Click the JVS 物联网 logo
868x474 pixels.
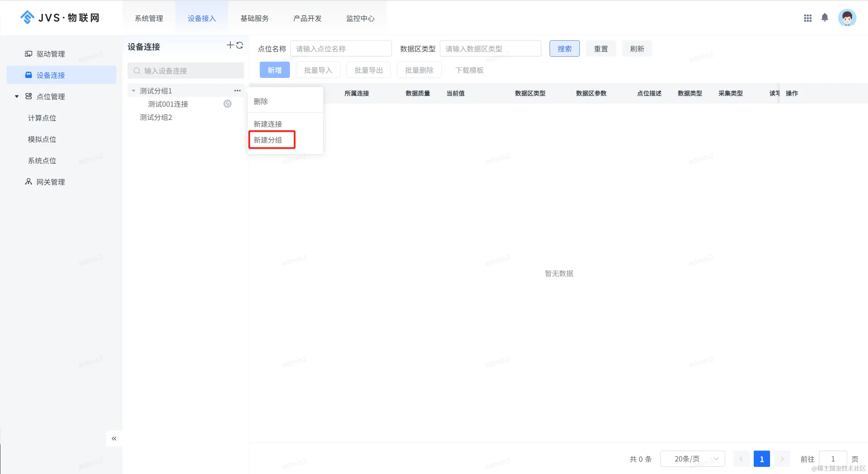[60, 18]
